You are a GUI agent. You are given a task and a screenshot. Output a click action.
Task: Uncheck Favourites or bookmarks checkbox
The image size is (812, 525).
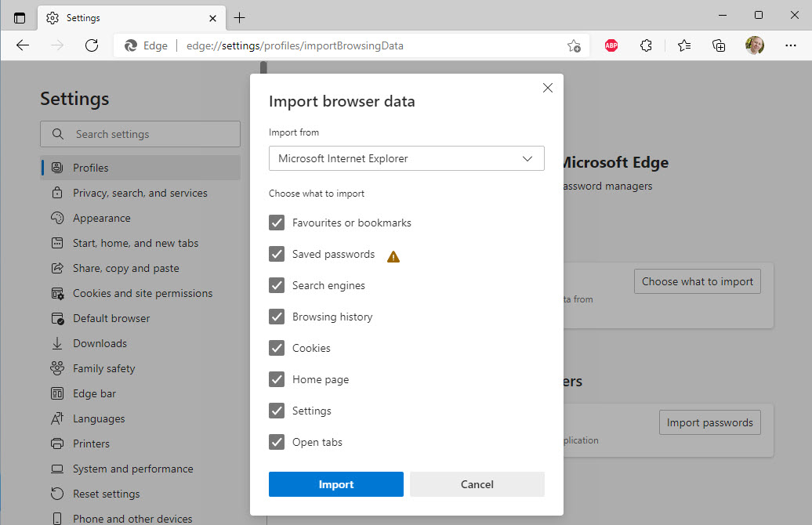tap(277, 223)
